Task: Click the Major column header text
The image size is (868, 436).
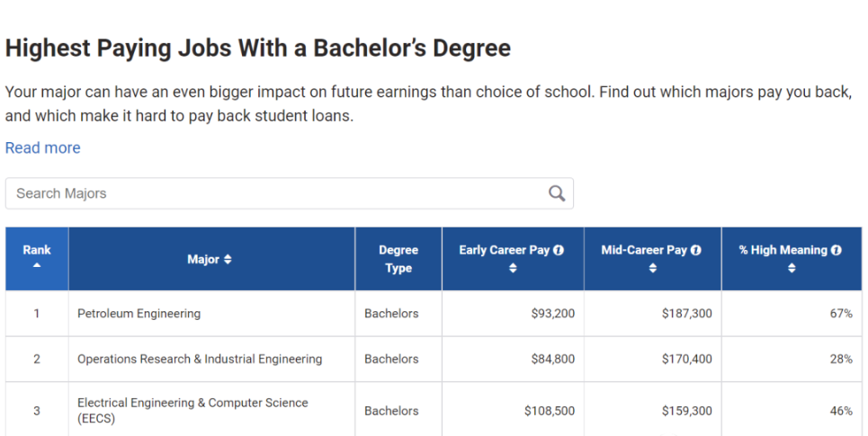Action: tap(203, 260)
